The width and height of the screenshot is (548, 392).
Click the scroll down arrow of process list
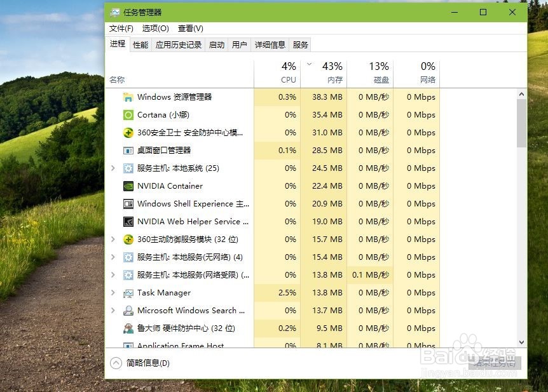521,342
